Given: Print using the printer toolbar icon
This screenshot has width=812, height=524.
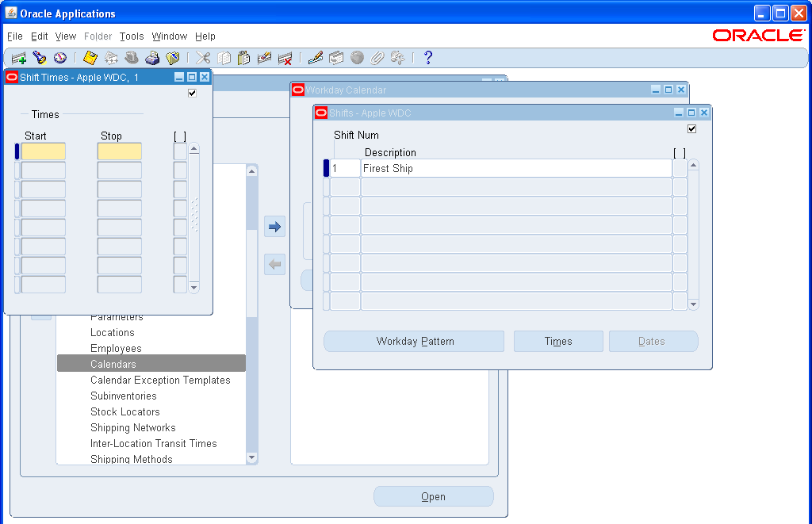Looking at the screenshot, I should coord(152,57).
